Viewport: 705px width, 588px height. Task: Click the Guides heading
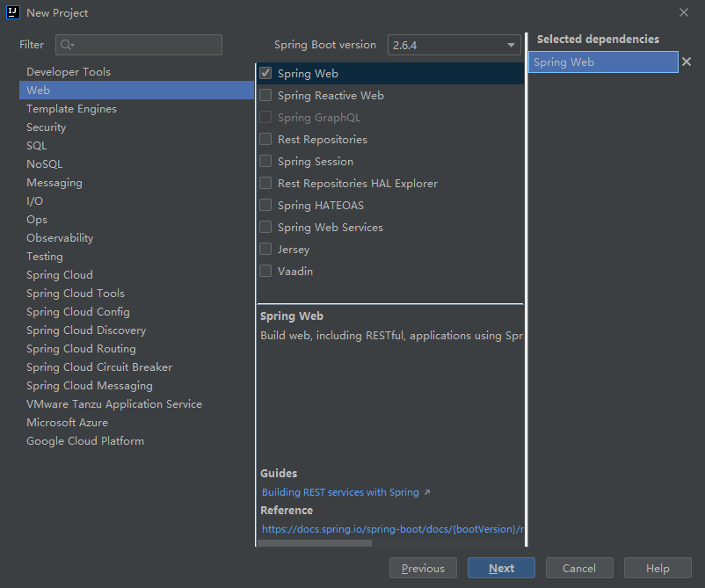(x=279, y=474)
